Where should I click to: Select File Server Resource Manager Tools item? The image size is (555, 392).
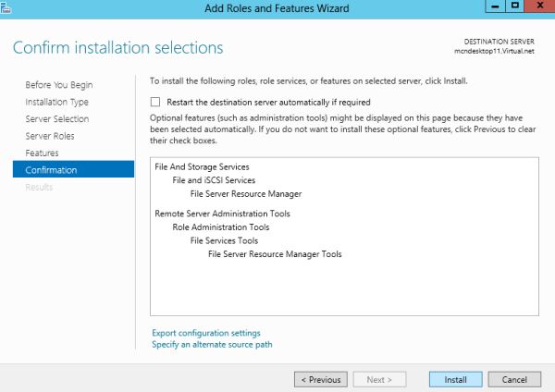click(274, 254)
